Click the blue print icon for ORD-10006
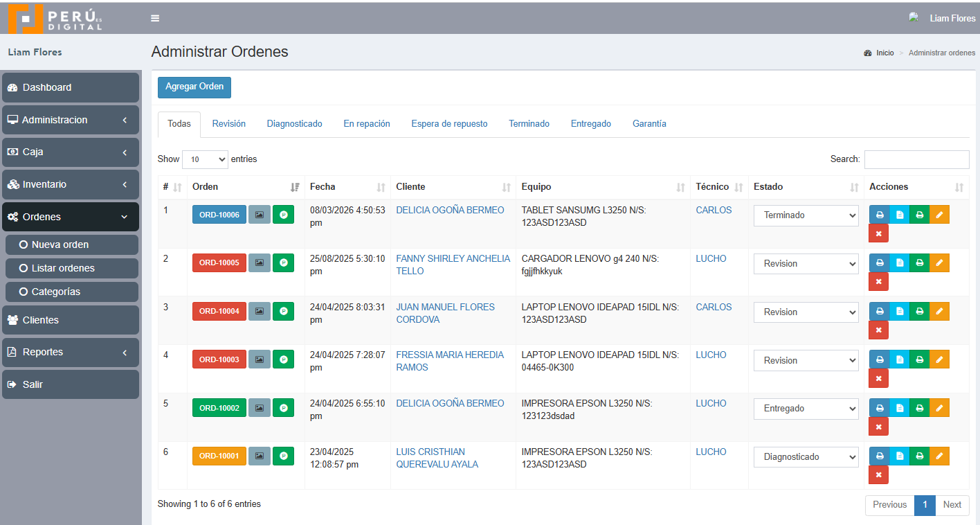The height and width of the screenshot is (525, 980). [x=879, y=215]
